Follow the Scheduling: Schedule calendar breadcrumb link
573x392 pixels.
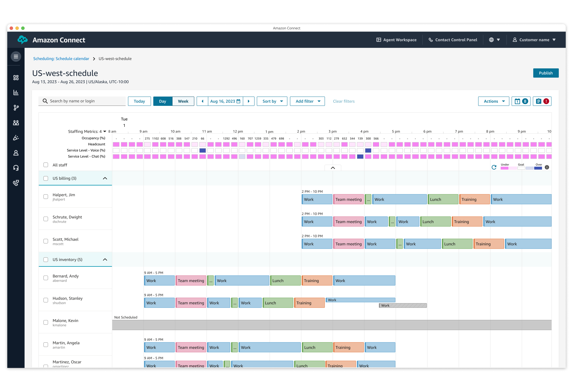point(61,59)
